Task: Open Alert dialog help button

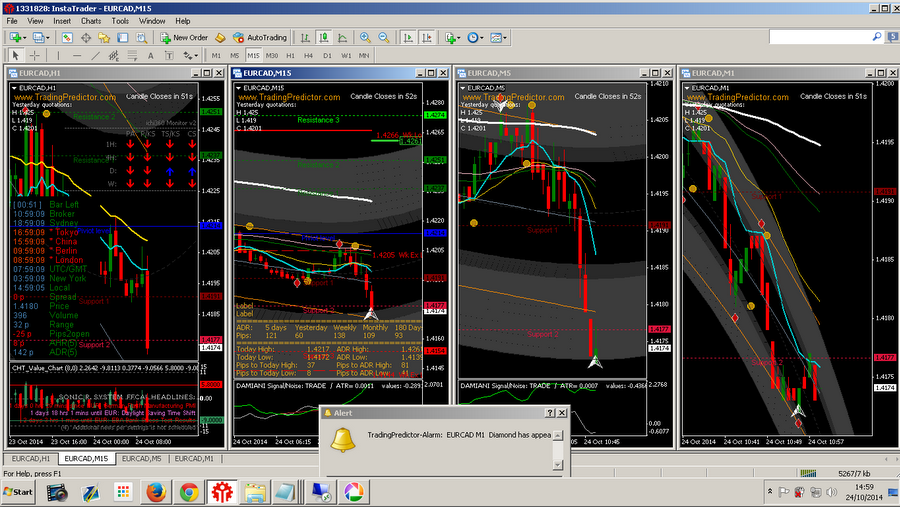Action: click(x=549, y=413)
